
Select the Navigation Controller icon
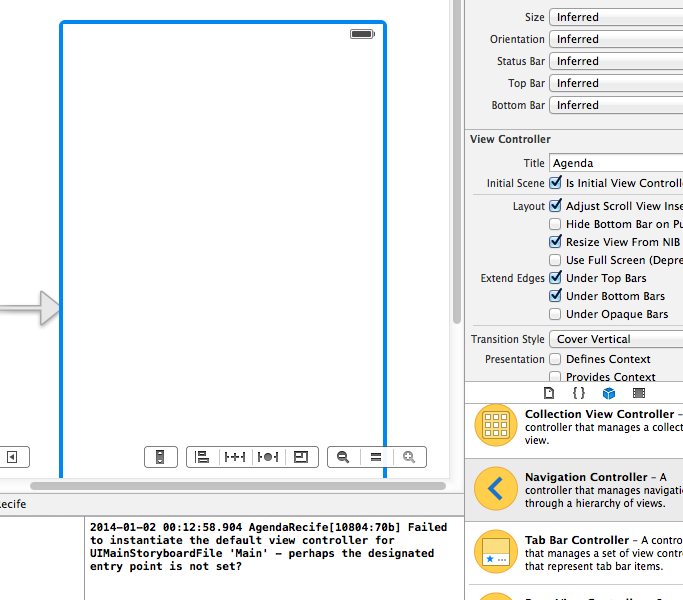pyautogui.click(x=496, y=488)
